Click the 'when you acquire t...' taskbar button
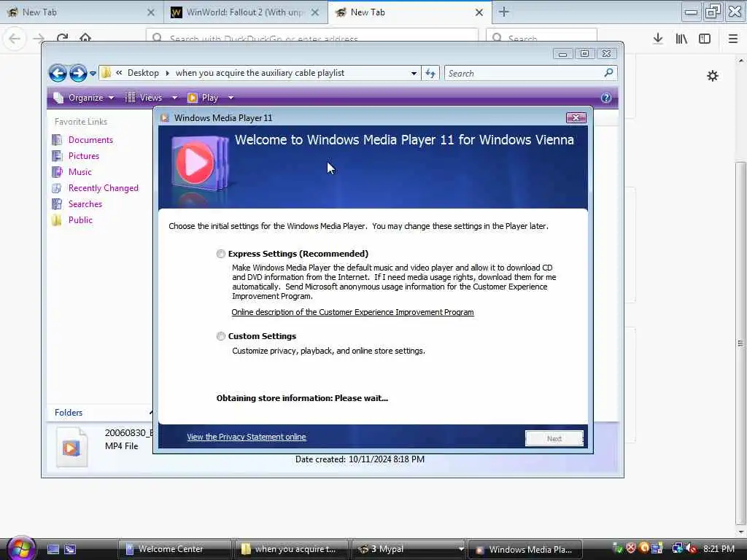The width and height of the screenshot is (747, 560). pyautogui.click(x=290, y=549)
